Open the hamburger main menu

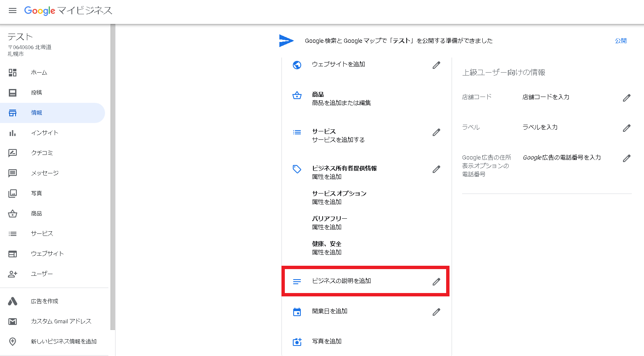pos(13,10)
